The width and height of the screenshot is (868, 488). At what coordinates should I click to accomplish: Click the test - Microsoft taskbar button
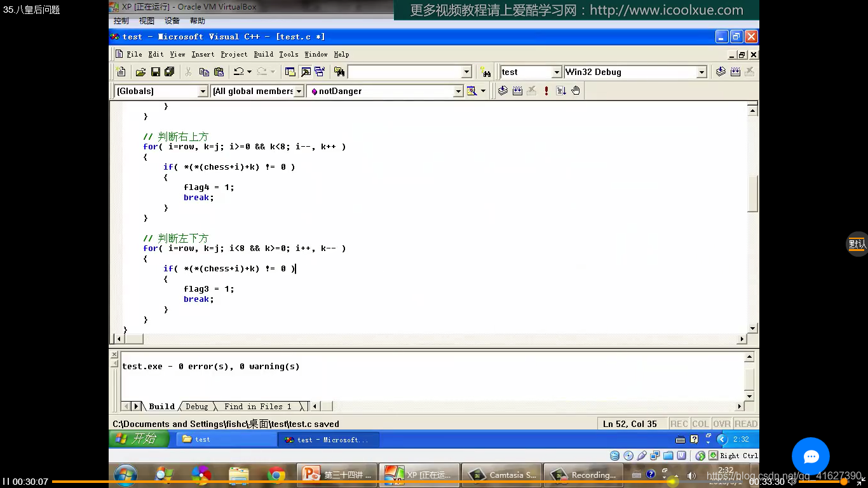328,439
